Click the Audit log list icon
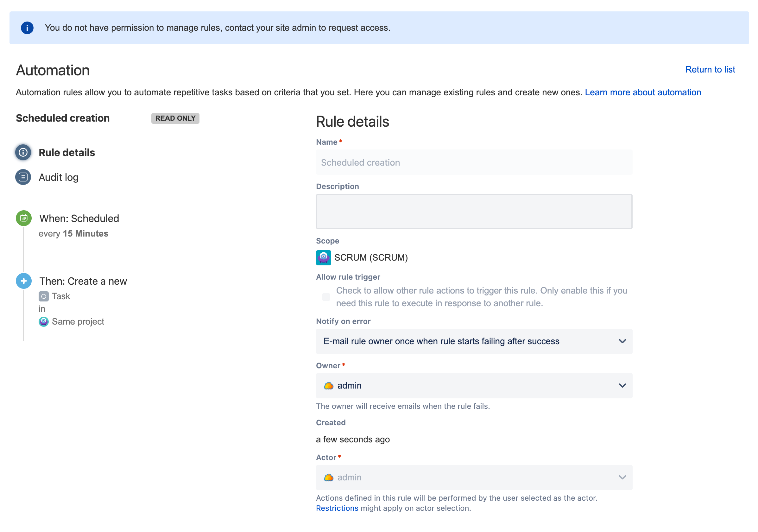The image size is (758, 532). click(23, 177)
